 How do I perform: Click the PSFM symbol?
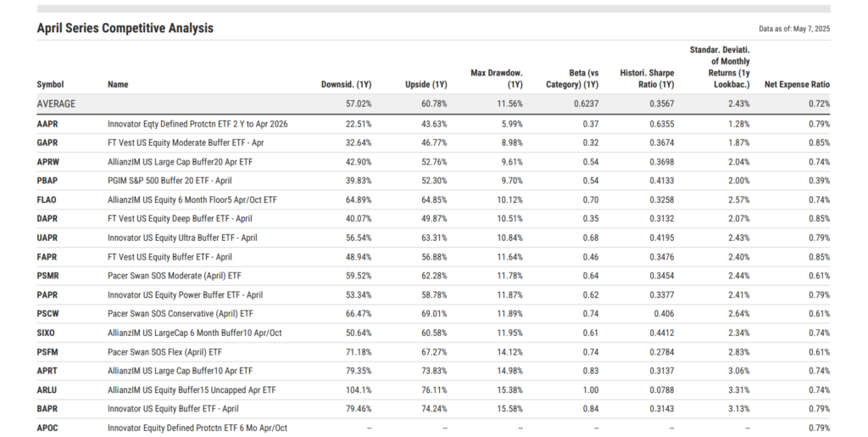tap(47, 352)
